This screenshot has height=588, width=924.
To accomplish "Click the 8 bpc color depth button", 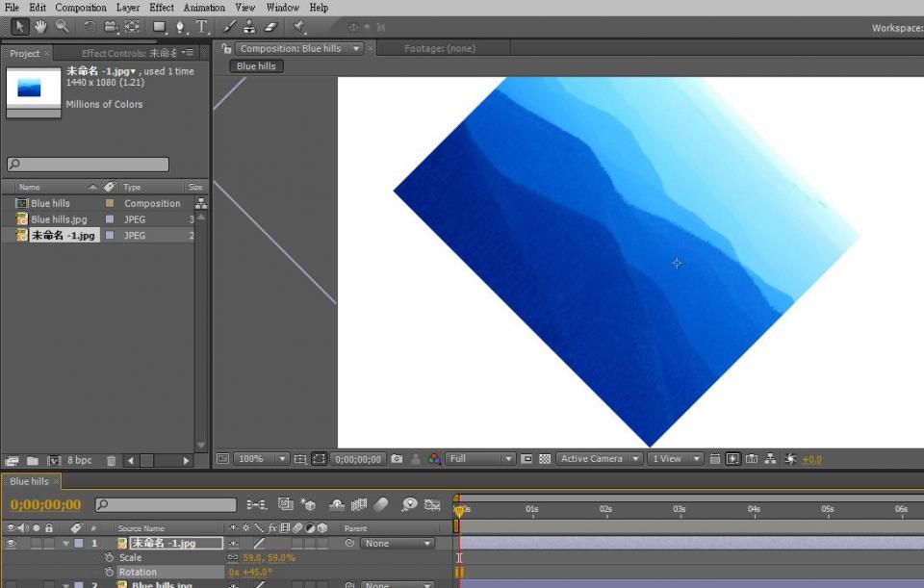I will [80, 461].
